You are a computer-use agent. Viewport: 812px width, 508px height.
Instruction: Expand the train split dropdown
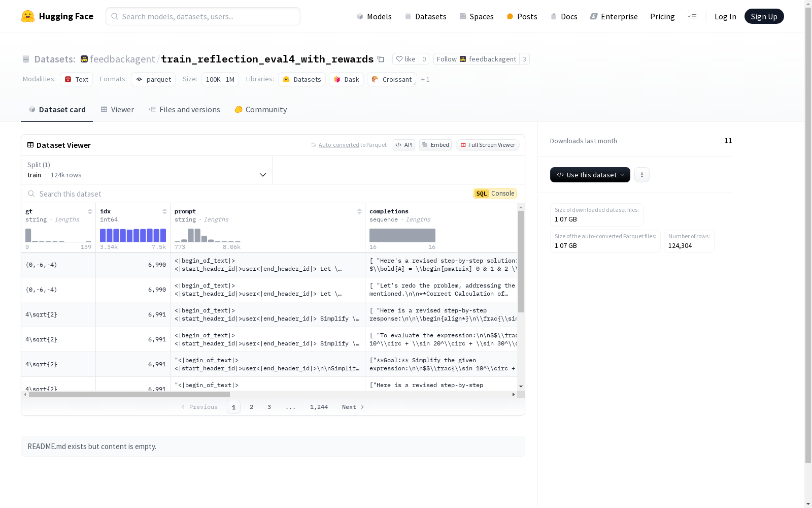(147, 170)
